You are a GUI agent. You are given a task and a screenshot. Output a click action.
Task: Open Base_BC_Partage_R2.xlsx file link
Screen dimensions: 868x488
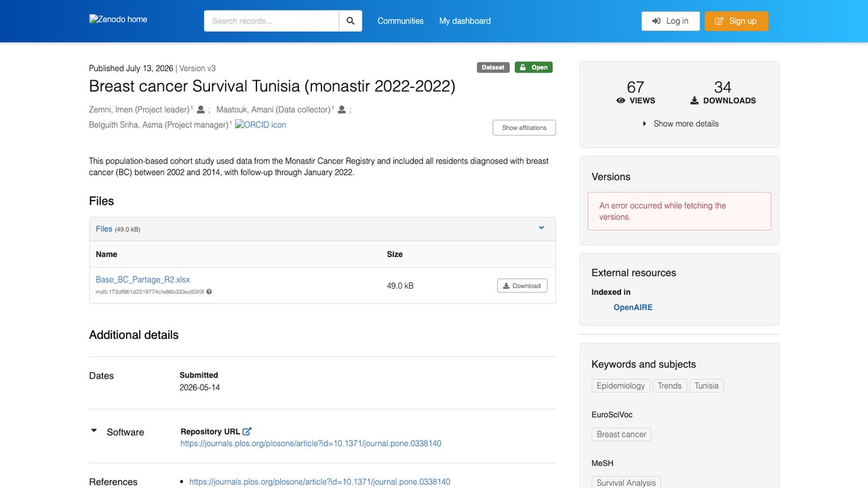click(143, 279)
